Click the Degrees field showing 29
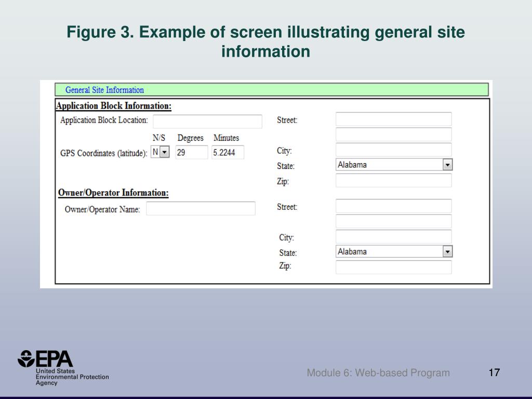Viewport: 532px width, 399px height. tap(192, 152)
